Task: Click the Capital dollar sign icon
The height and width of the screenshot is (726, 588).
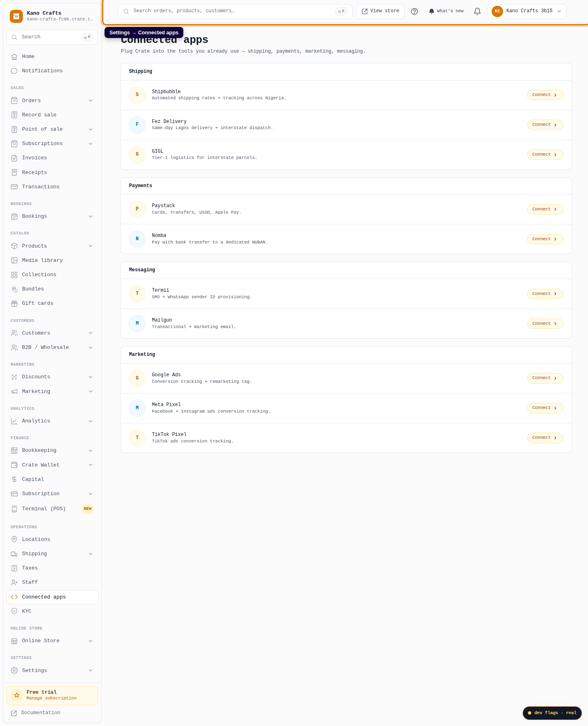Action: coord(14,479)
